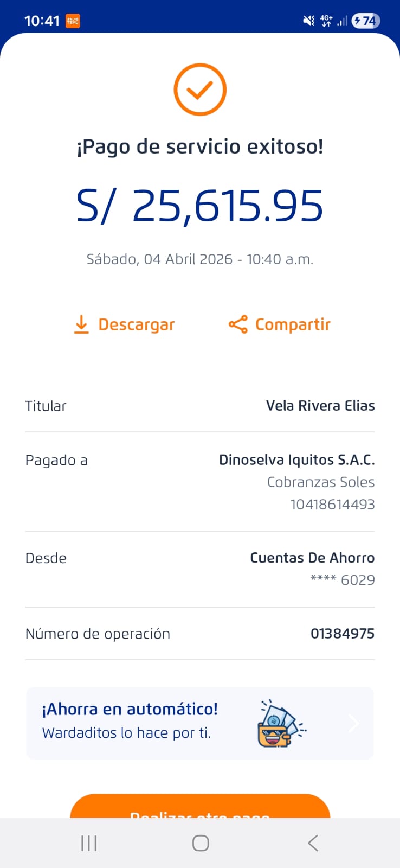
Task: Tap the battery indicator showing 74
Action: (x=366, y=21)
